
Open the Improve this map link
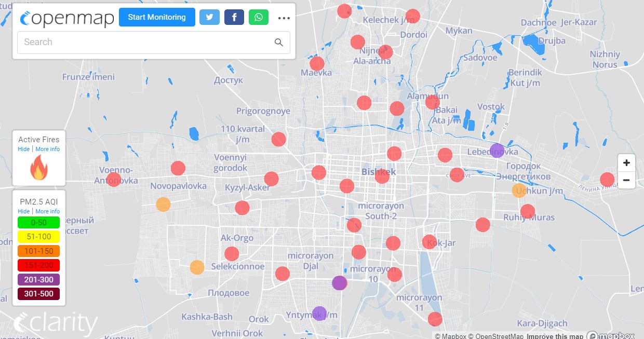tap(555, 336)
